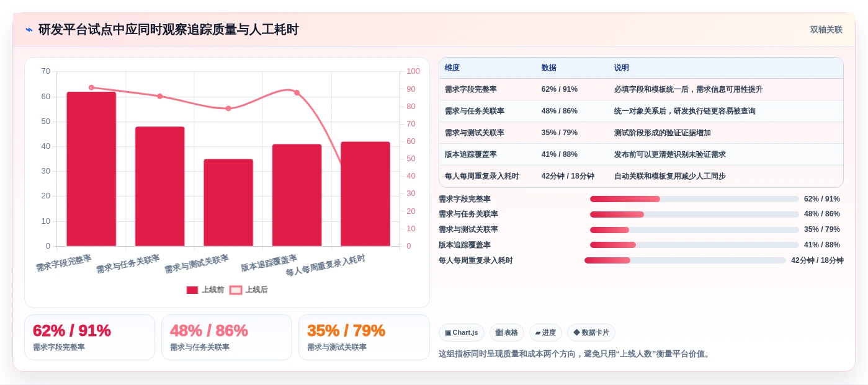Select the 需求字段完整率 table row name
This screenshot has width=868, height=385.
coord(471,89)
